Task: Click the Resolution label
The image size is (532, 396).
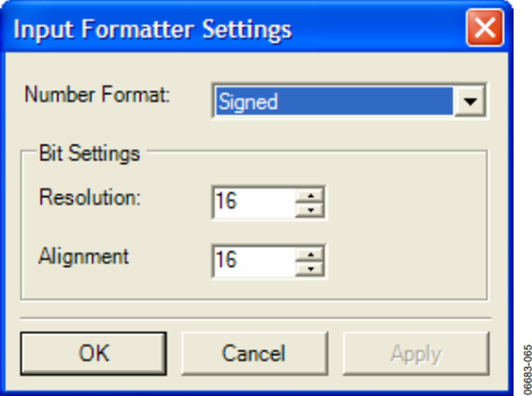Action: (x=90, y=197)
